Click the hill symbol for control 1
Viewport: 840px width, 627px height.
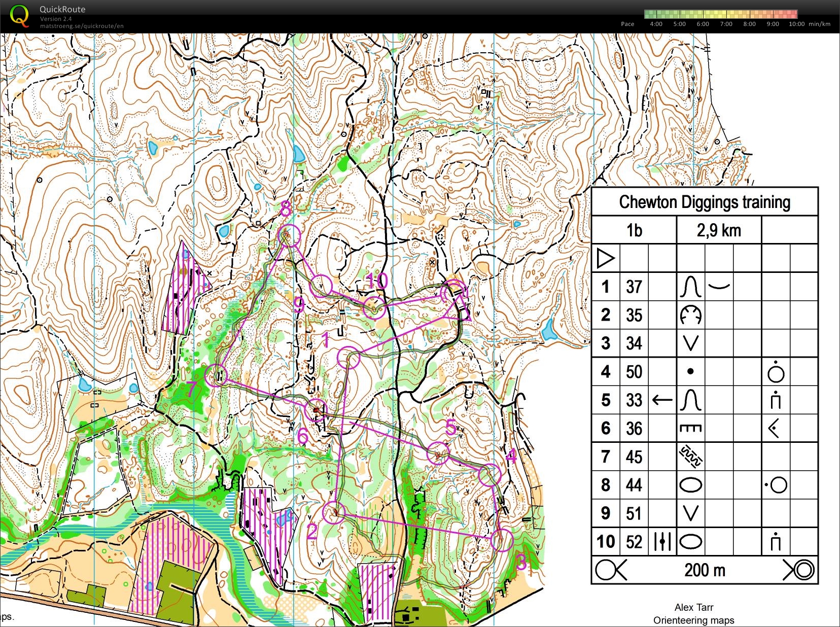(x=691, y=287)
